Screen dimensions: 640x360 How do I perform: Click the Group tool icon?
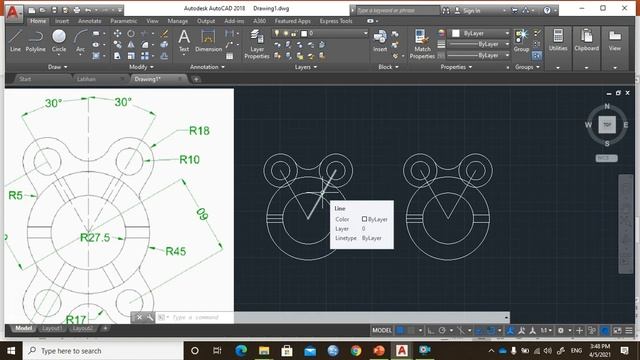[x=521, y=41]
